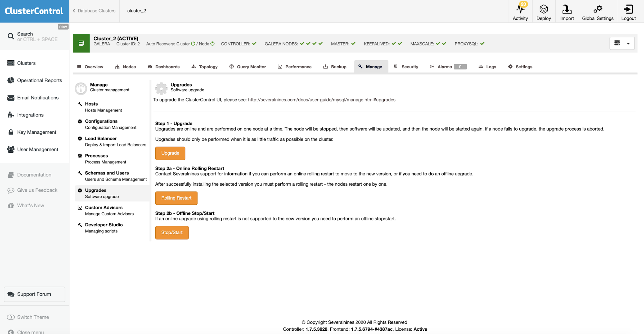The height and width of the screenshot is (334, 644).
Task: Open the severalnines upgrades documentation link
Action: pyautogui.click(x=322, y=100)
